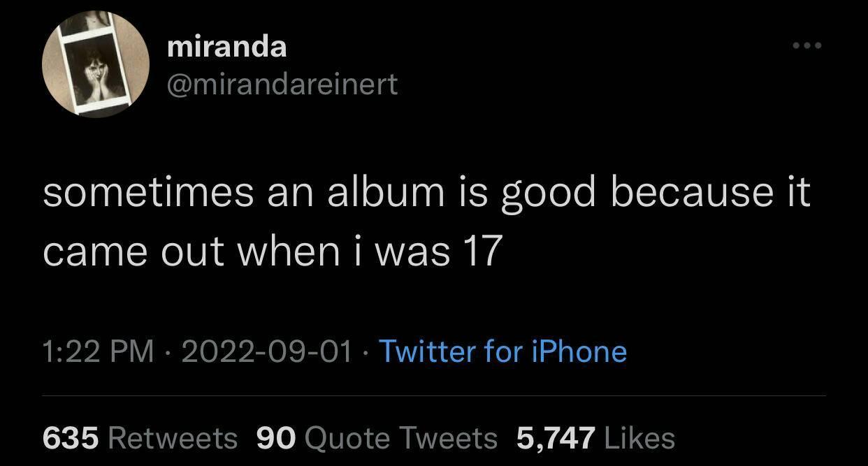Click the word "Retweets" label
This screenshot has height=466, width=868.
tap(173, 438)
